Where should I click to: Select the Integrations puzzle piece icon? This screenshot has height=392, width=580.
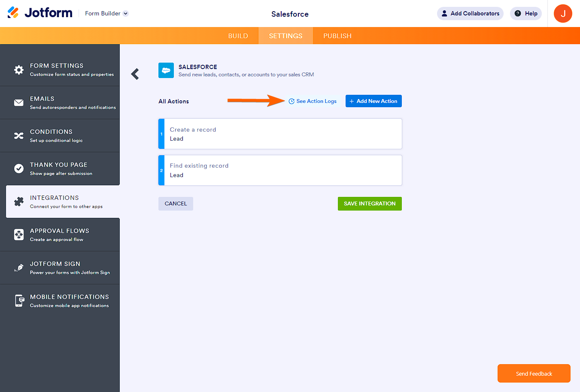tap(19, 202)
